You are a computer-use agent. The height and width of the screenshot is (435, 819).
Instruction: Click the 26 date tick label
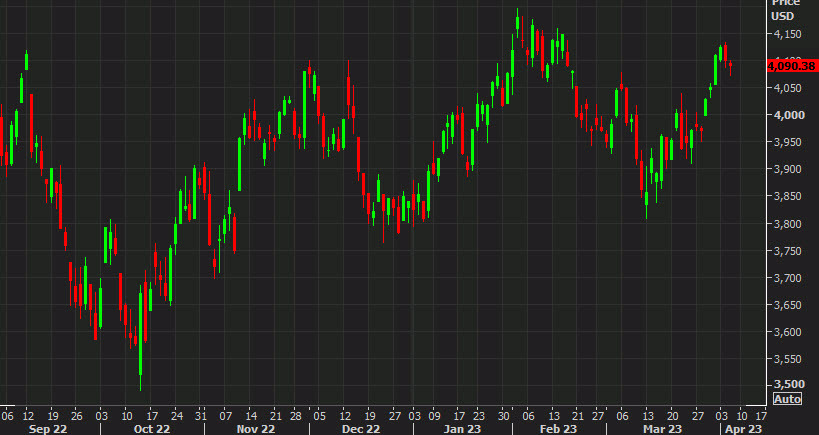coord(77,416)
